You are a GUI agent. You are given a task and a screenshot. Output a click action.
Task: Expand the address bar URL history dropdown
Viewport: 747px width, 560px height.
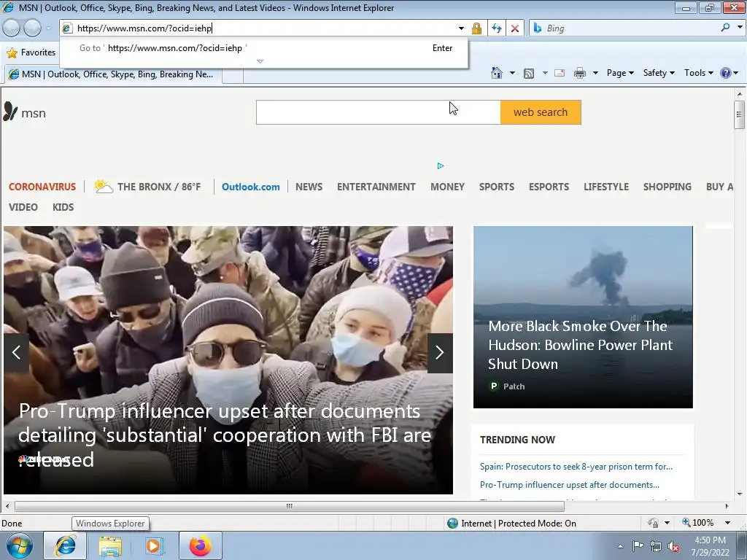coord(461,28)
